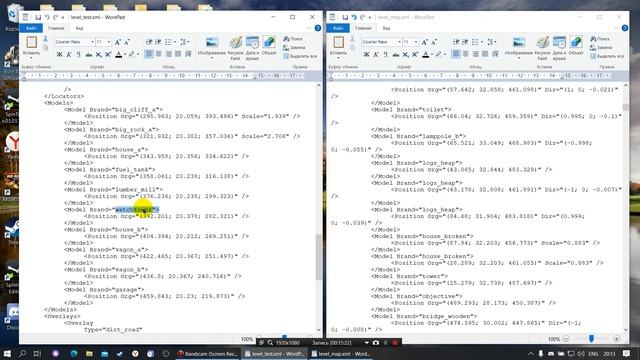The image size is (640, 360).
Task: Toggle Strikethrough in level_test.xml window
Action: [x=89, y=54]
